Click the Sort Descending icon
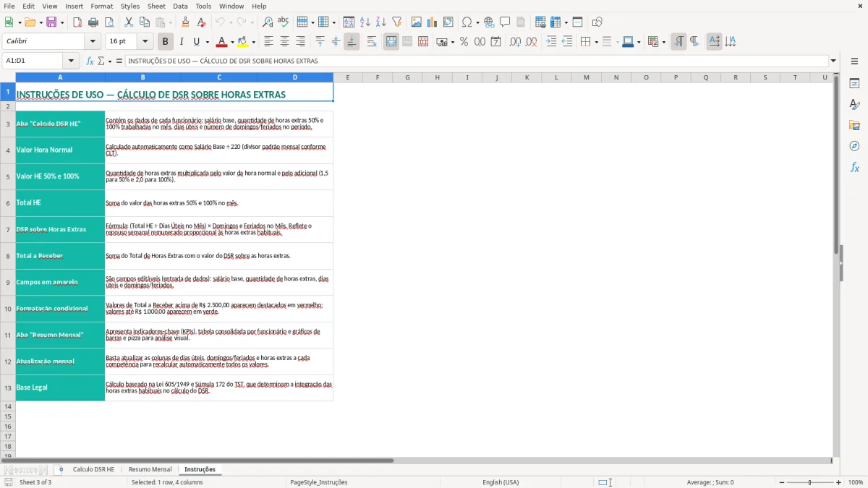868x488 pixels. click(380, 22)
